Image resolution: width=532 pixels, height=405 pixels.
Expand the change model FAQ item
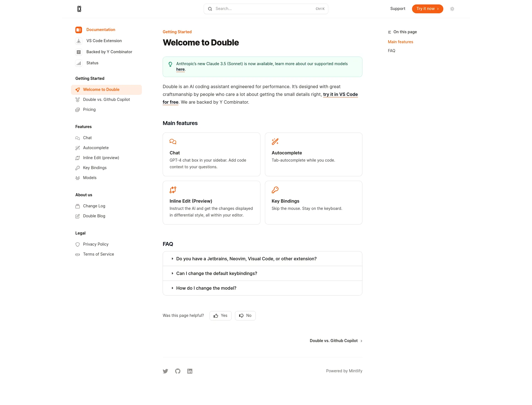tap(172, 288)
